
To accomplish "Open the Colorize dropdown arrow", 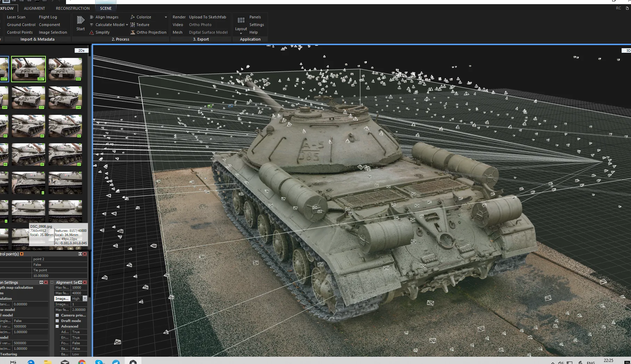I will (x=166, y=17).
